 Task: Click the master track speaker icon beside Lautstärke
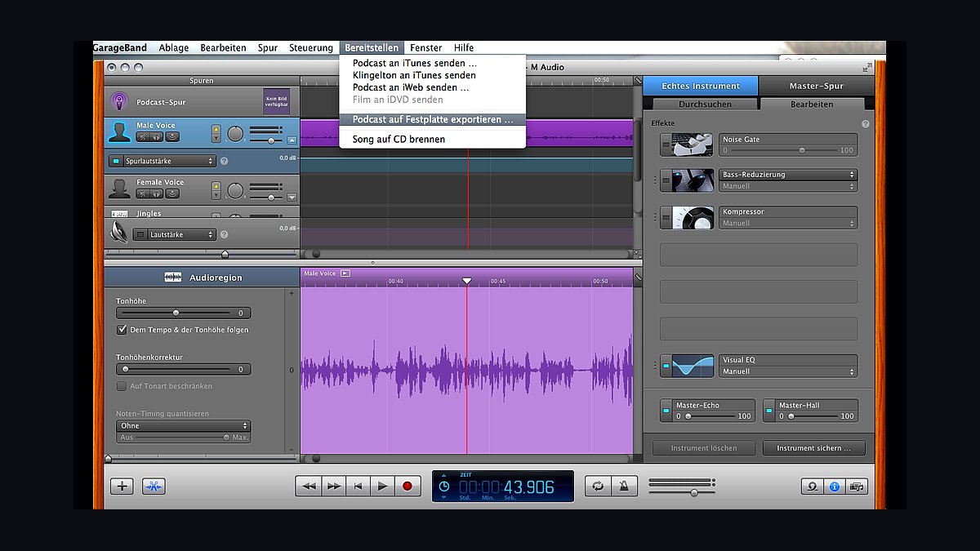[x=119, y=233]
